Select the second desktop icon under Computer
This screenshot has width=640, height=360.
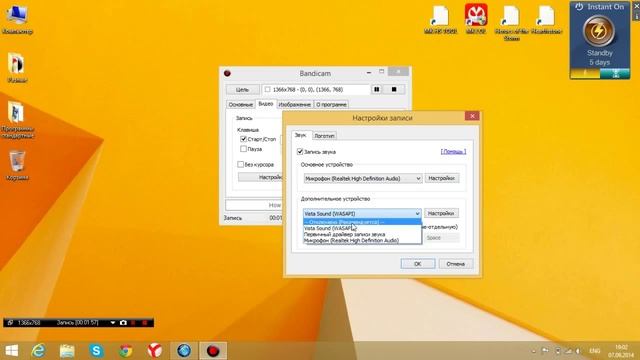click(x=17, y=67)
